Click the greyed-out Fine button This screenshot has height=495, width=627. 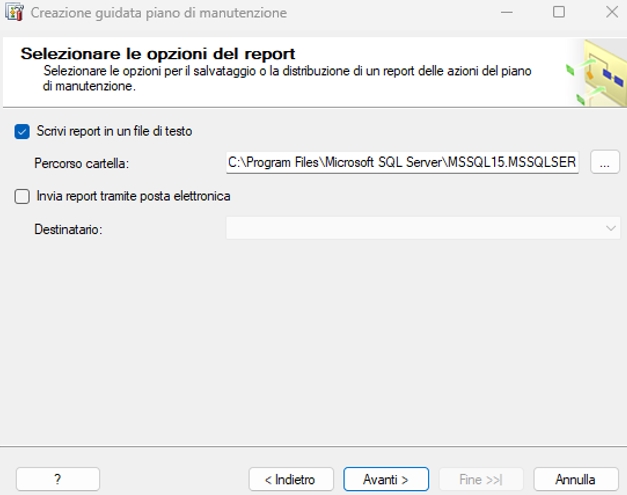click(481, 479)
